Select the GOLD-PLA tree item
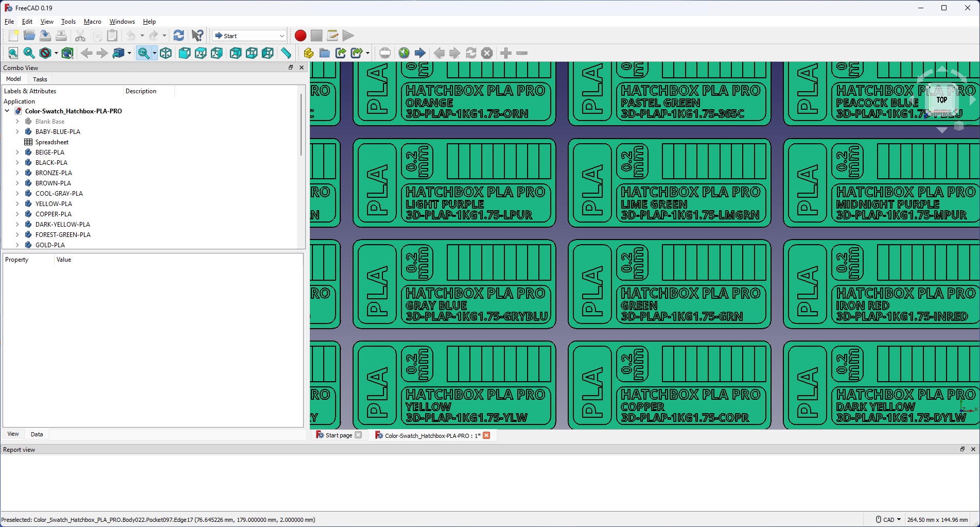Screen dimensions: 980x527 coord(50,245)
